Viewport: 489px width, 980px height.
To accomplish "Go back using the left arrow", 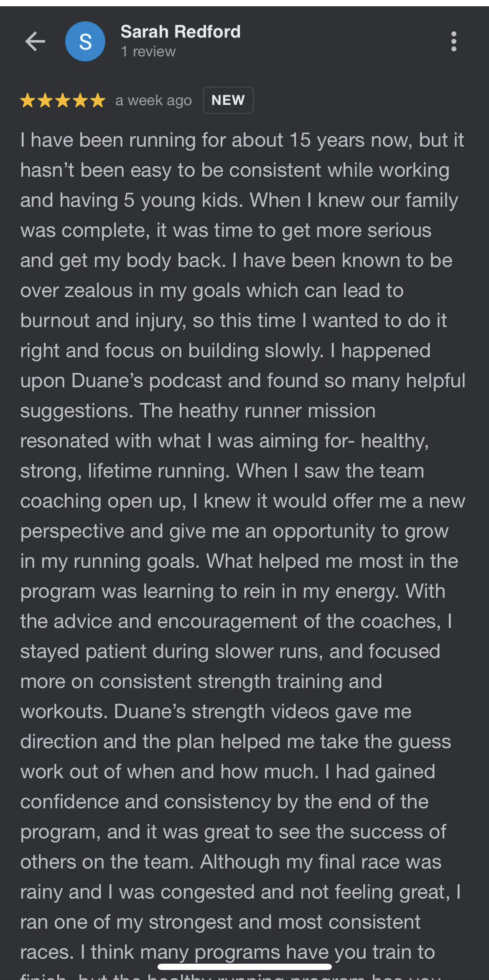I will (x=35, y=42).
